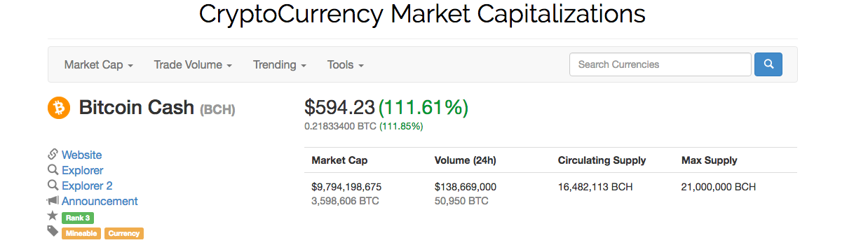This screenshot has height=252, width=868.
Task: Click the tag icon beside Mineable
Action: pos(53,232)
